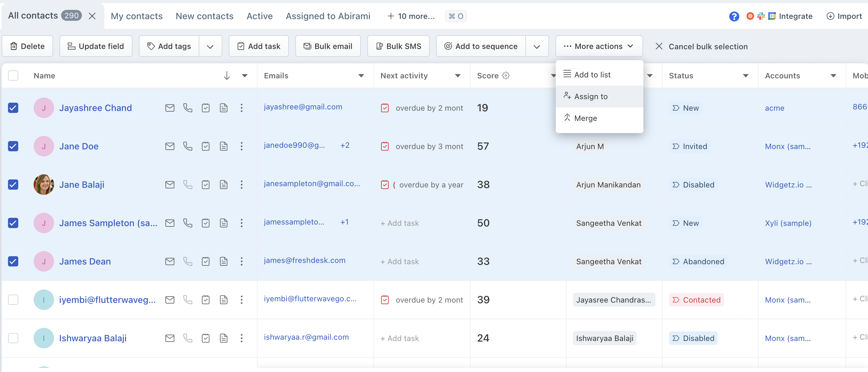Click the phone icon for Jane Doe
Viewport: 868px width, 372px height.
[x=188, y=146]
